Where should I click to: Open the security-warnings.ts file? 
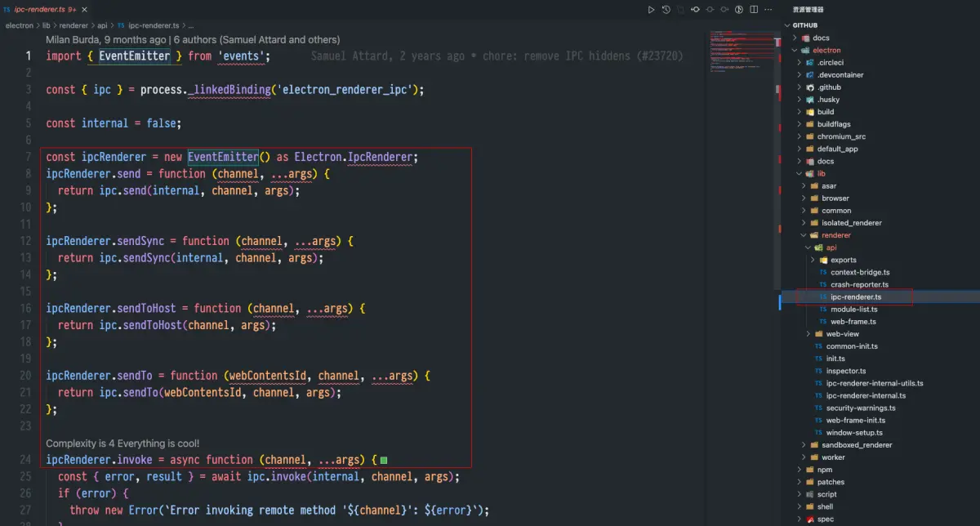tap(859, 408)
